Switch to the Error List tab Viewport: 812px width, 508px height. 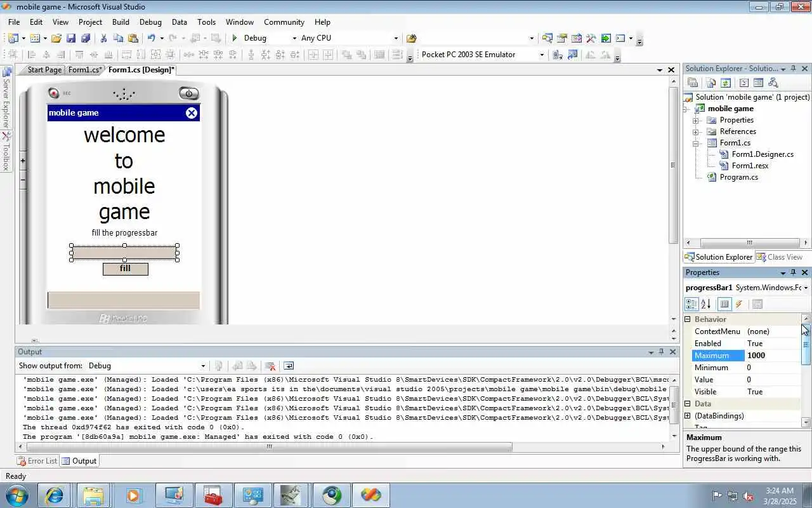click(37, 461)
